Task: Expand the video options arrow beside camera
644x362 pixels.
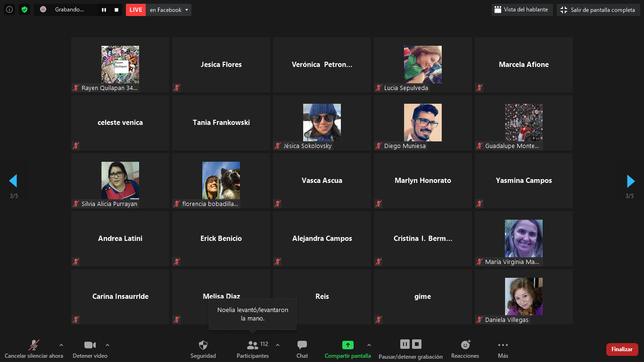Action: point(107,345)
